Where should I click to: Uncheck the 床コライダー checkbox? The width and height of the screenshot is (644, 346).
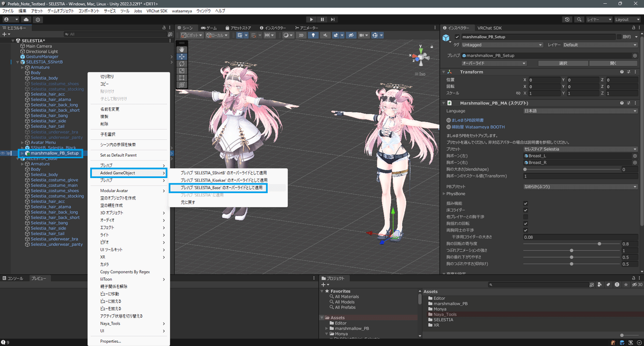525,210
